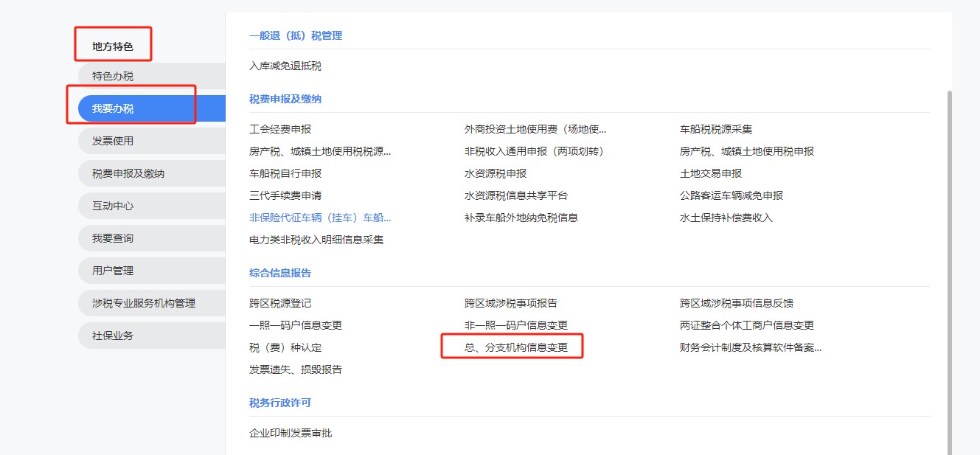
Task: Open 土地交易申报 link
Action: click(711, 173)
